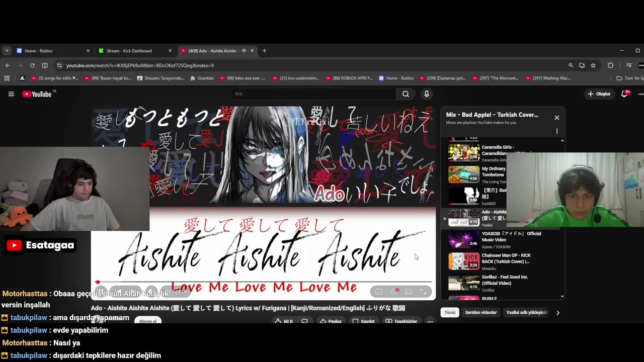
Task: Mute the YouTube tab via speaker icon
Action: point(244,51)
